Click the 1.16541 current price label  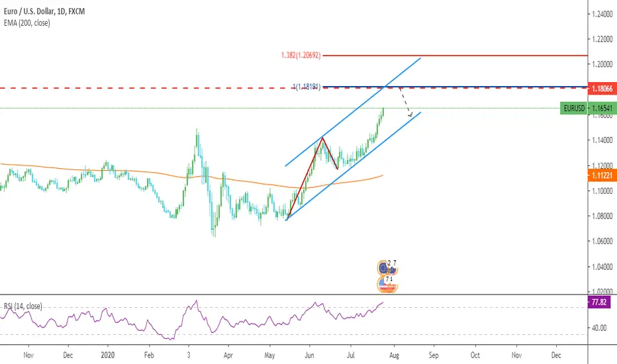(602, 109)
